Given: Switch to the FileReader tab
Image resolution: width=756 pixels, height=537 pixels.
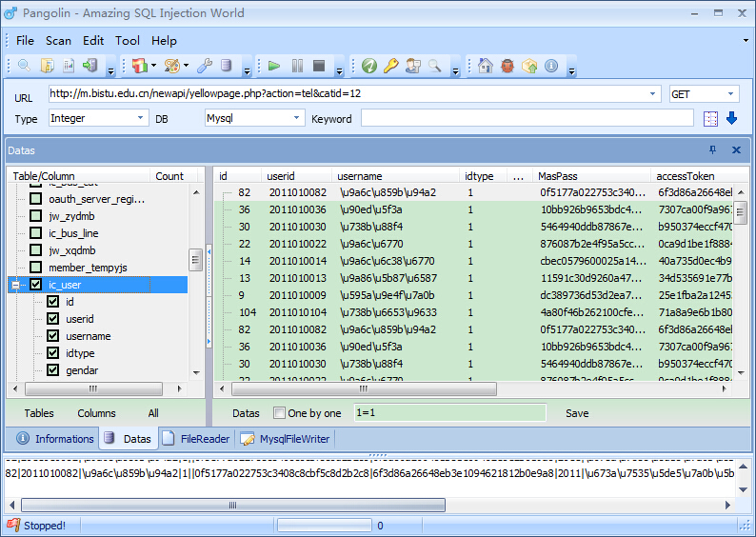Looking at the screenshot, I should coord(197,439).
